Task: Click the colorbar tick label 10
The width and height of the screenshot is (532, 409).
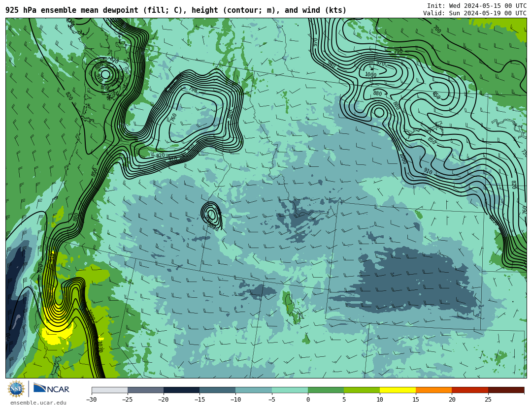Action: (x=380, y=400)
